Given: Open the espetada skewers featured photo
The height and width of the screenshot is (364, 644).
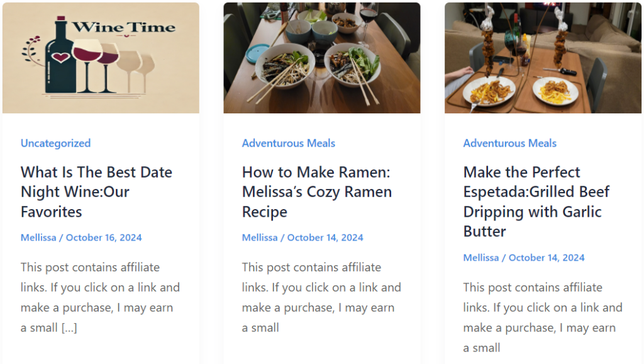Looking at the screenshot, I should pyautogui.click(x=543, y=58).
